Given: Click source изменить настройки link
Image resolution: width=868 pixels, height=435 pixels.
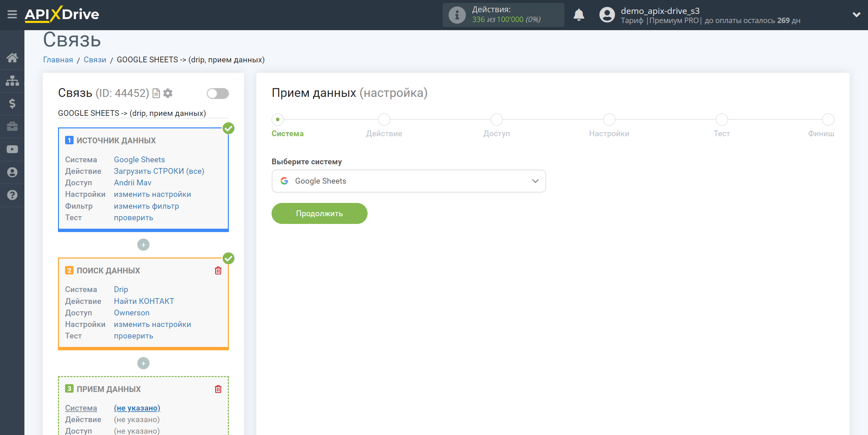Looking at the screenshot, I should 153,194.
